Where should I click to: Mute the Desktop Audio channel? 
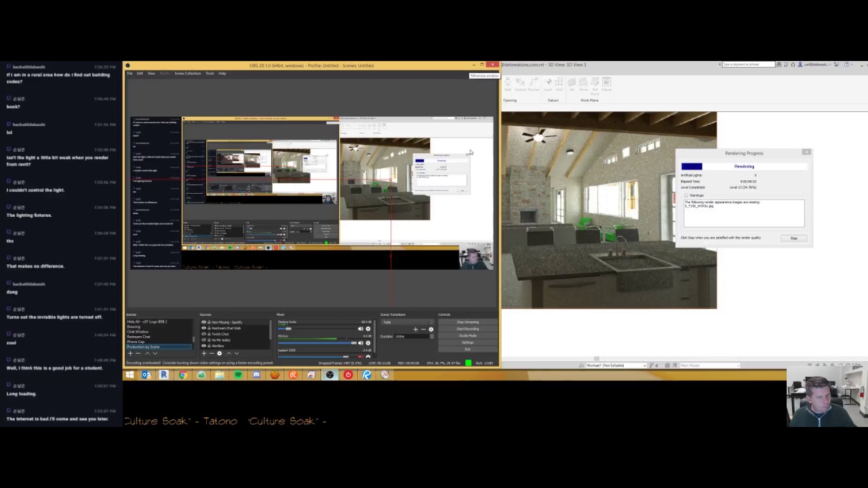click(x=360, y=329)
